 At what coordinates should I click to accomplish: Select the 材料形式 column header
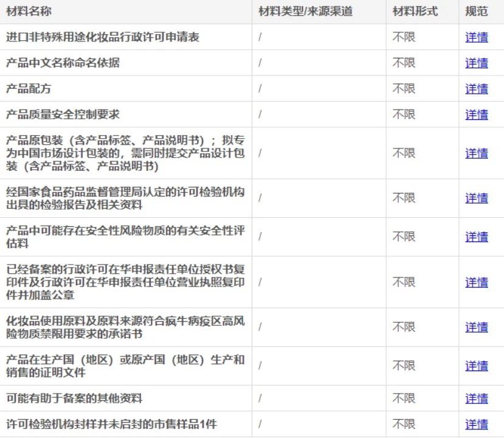point(415,12)
